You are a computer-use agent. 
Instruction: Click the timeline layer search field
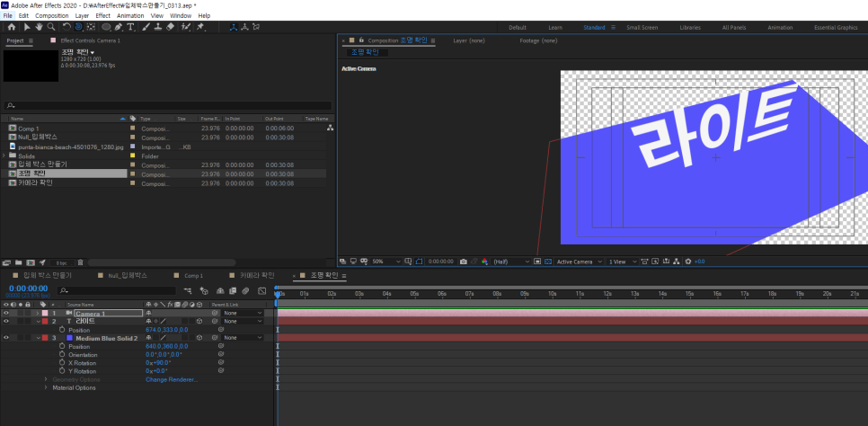point(117,290)
